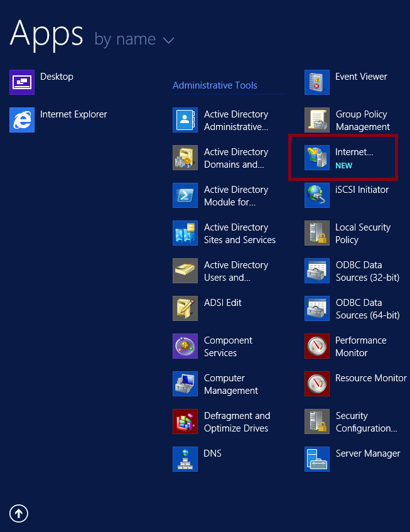Click the 'Active Directory Module for...' label

236,196
